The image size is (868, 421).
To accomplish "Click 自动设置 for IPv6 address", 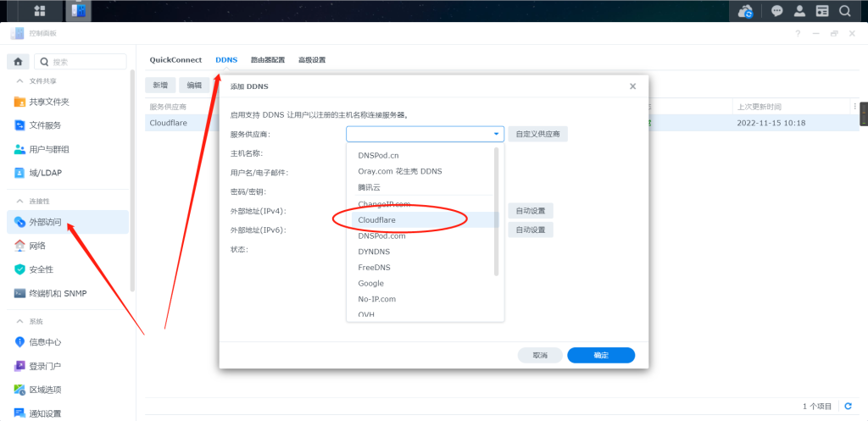I will click(531, 230).
